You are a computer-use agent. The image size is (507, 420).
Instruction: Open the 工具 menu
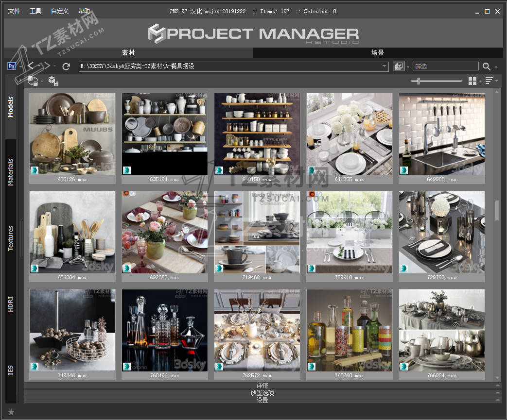point(35,11)
